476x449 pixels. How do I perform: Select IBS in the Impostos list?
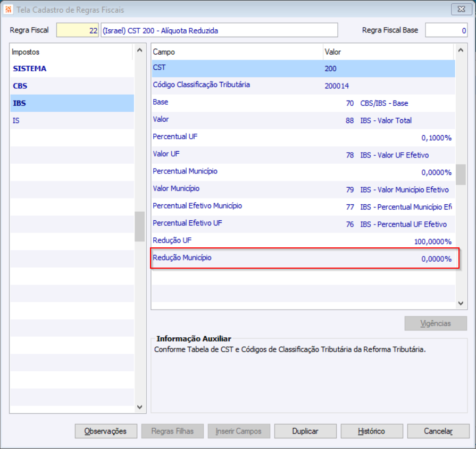(72, 103)
